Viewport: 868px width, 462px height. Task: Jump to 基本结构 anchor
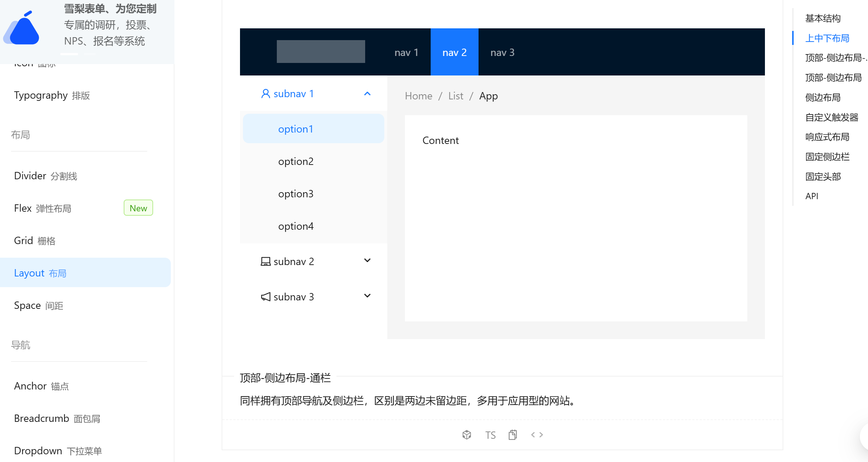(823, 18)
